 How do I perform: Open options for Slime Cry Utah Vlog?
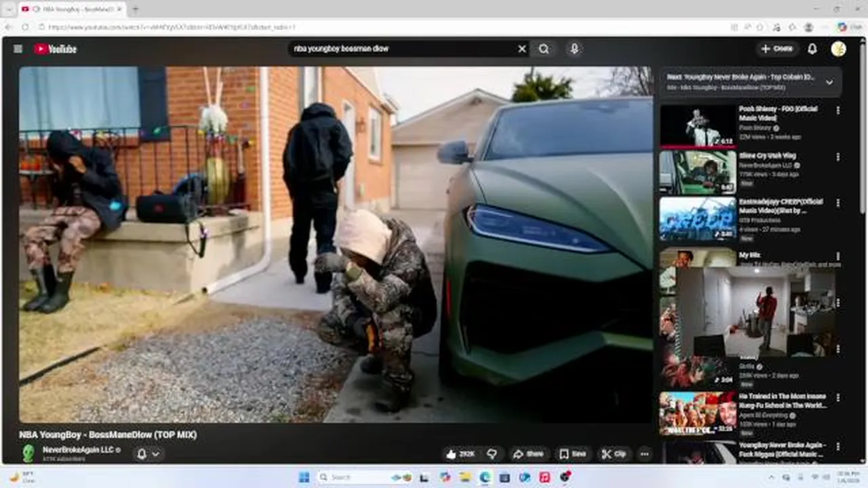pyautogui.click(x=838, y=157)
